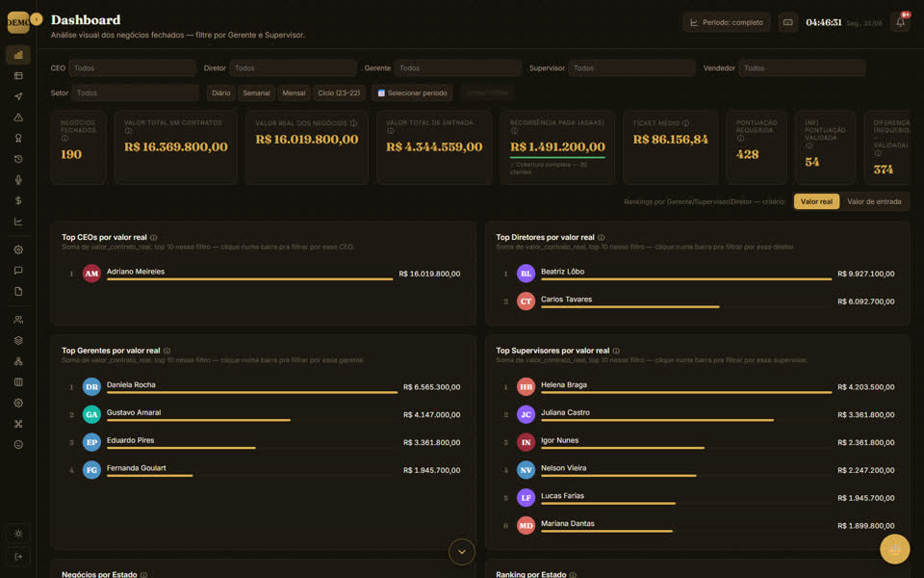Open the chat bubble icon in sidebar
This screenshot has width=924, height=578.
18,270
